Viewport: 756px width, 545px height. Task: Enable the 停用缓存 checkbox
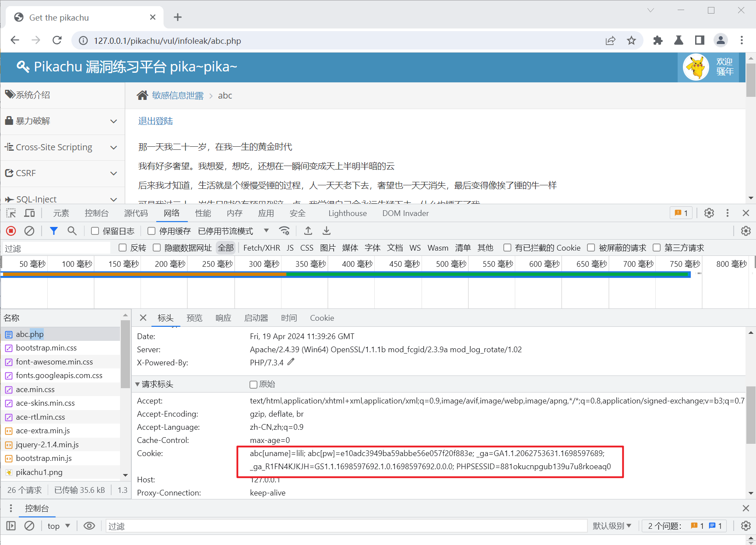coord(151,231)
